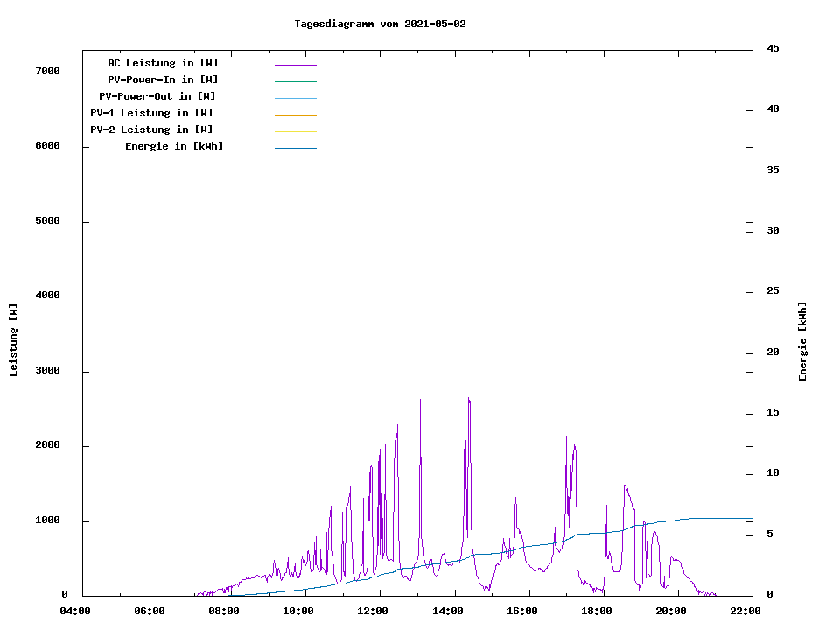Click the 7000 value on the power axis

(x=47, y=71)
